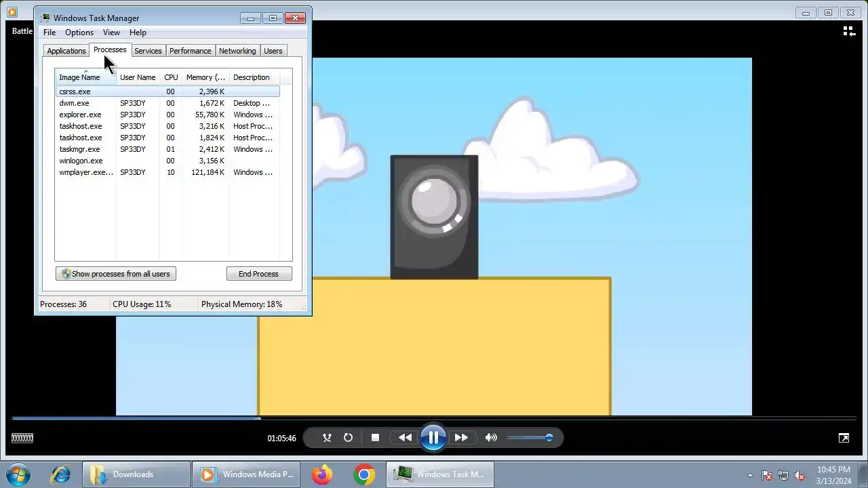Switch to the Users tab
This screenshot has width=868, height=488.
pos(273,51)
